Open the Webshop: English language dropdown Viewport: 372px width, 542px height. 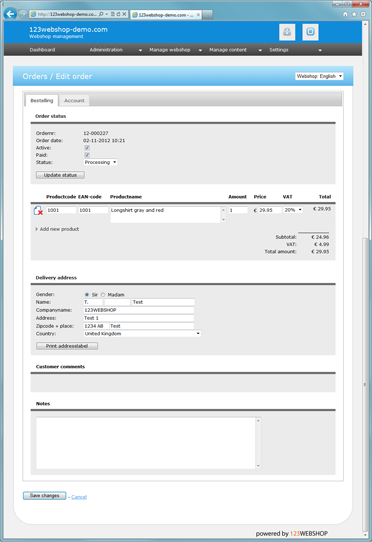(319, 76)
